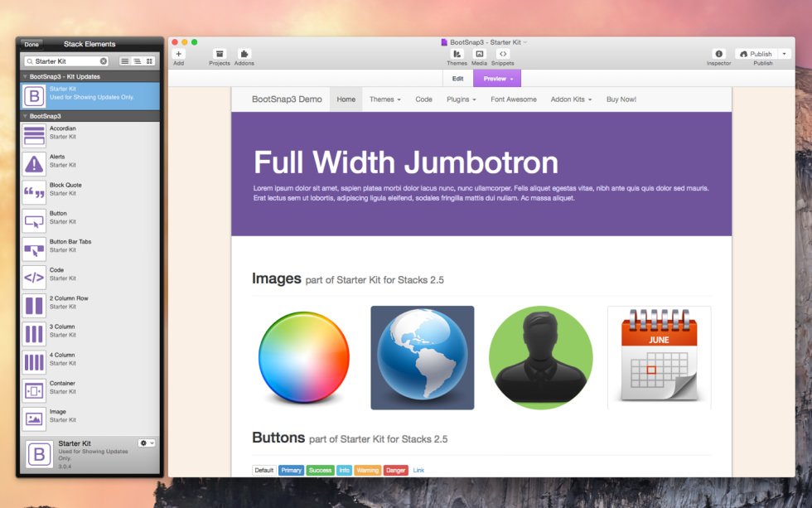Collapse the BootSnap3 group header
This screenshot has height=508, width=812.
point(25,116)
